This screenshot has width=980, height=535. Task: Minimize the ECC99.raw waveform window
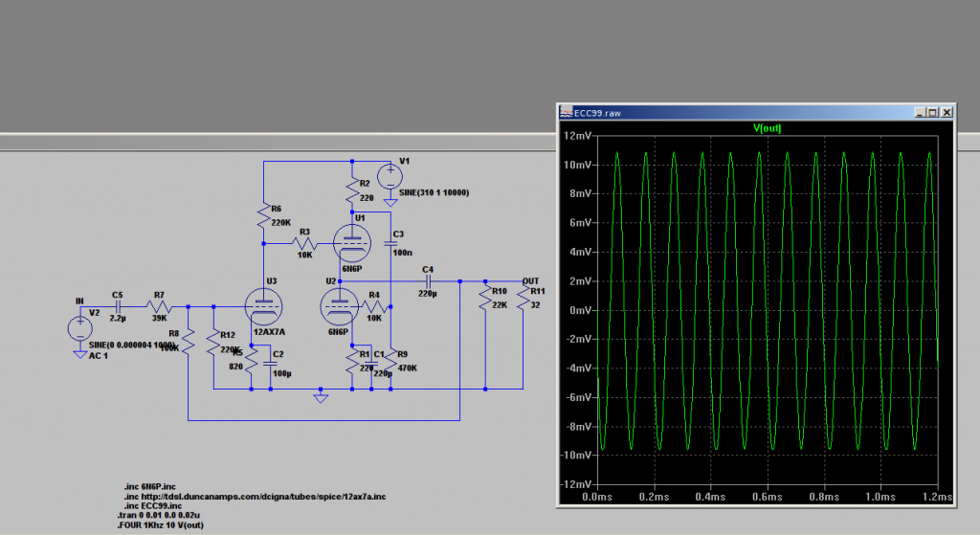tap(920, 113)
